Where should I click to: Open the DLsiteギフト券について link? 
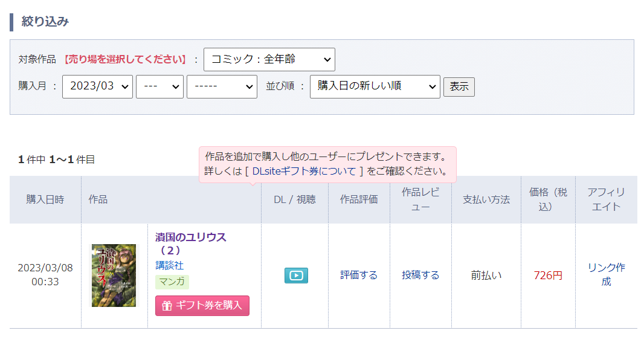click(x=304, y=171)
